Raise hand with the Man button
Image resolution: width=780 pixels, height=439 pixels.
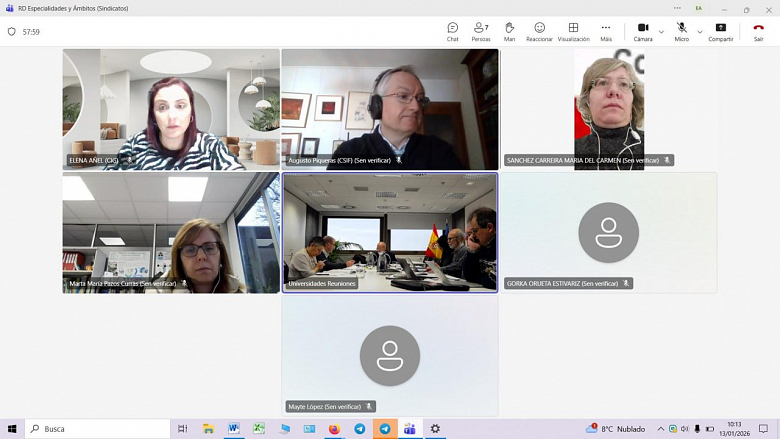pyautogui.click(x=509, y=31)
